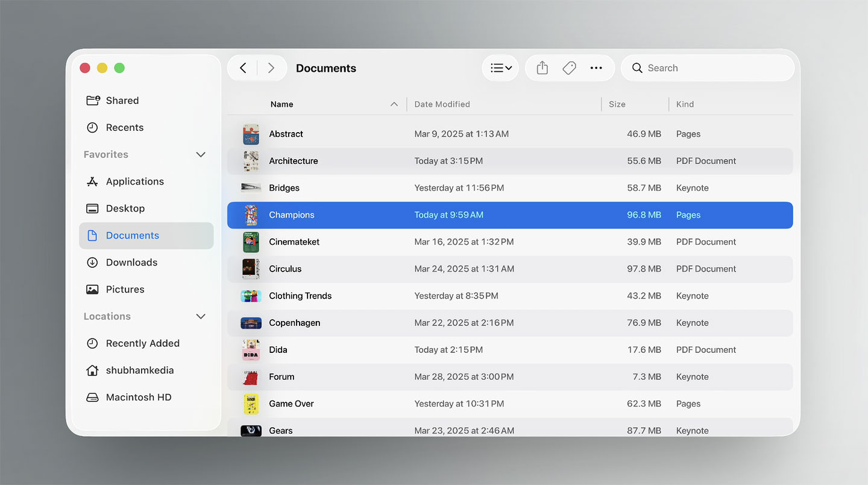
Task: Select the Architecture file thumbnail
Action: (x=251, y=161)
